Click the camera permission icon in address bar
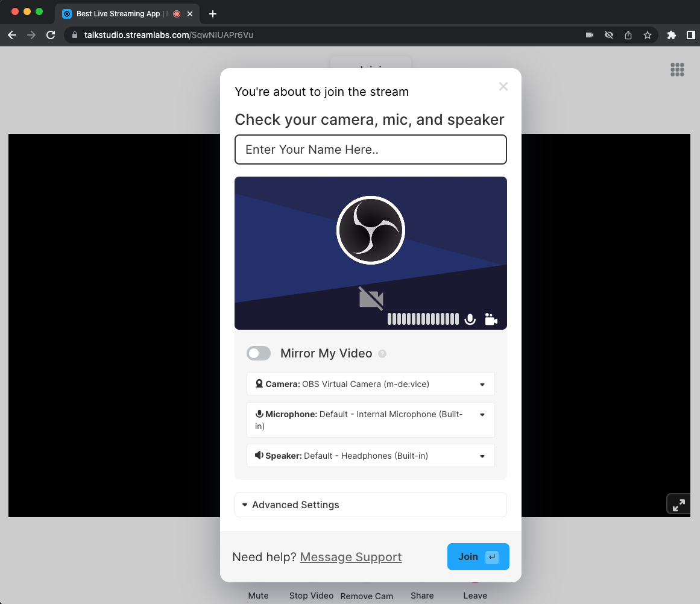700x604 pixels. (589, 35)
